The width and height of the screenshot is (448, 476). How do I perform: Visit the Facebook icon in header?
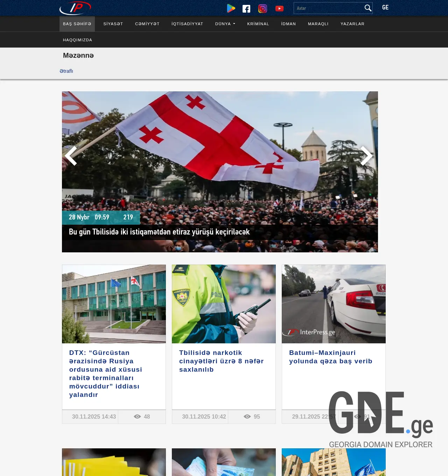tap(246, 8)
